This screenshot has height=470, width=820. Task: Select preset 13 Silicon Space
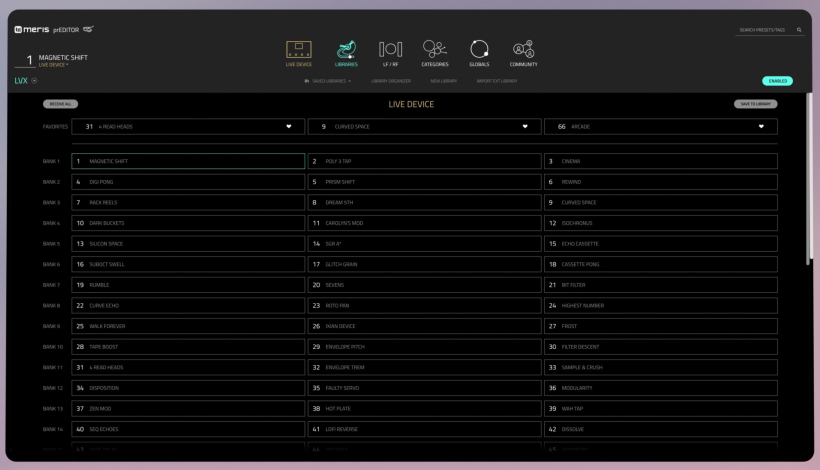(188, 244)
